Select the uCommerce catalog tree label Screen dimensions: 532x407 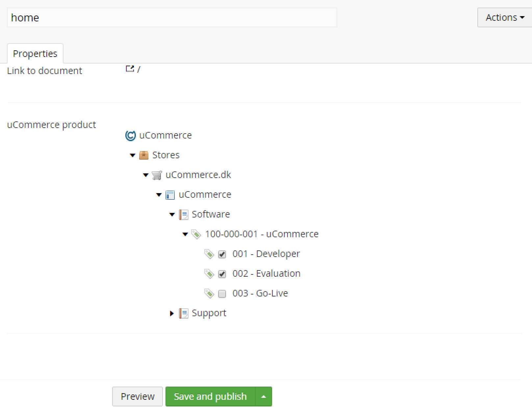[205, 194]
